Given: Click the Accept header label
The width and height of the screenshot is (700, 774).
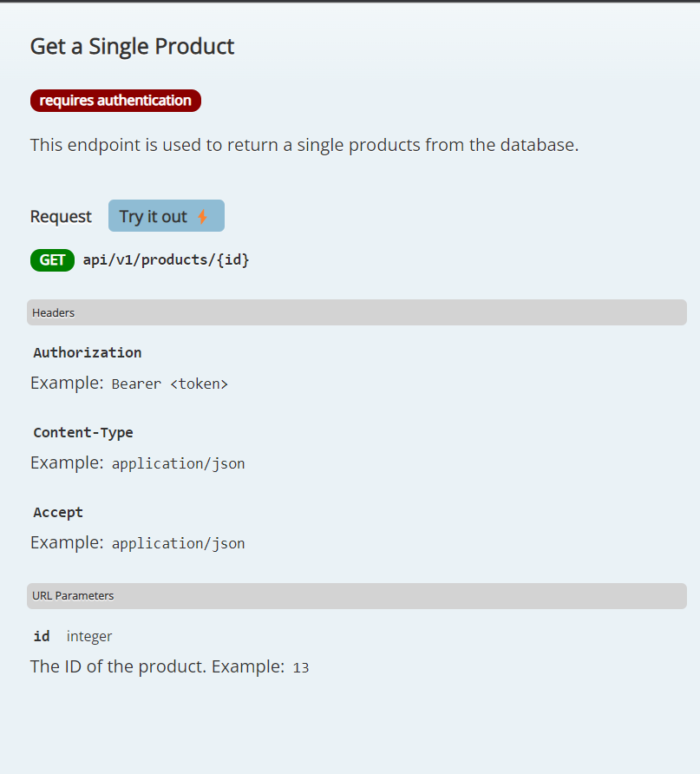Looking at the screenshot, I should [x=57, y=512].
